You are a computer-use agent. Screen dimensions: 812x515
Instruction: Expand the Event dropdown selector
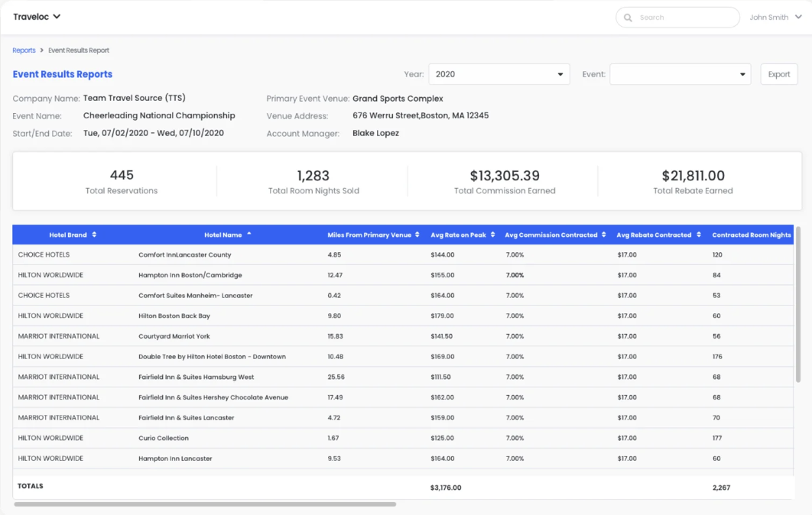point(680,74)
